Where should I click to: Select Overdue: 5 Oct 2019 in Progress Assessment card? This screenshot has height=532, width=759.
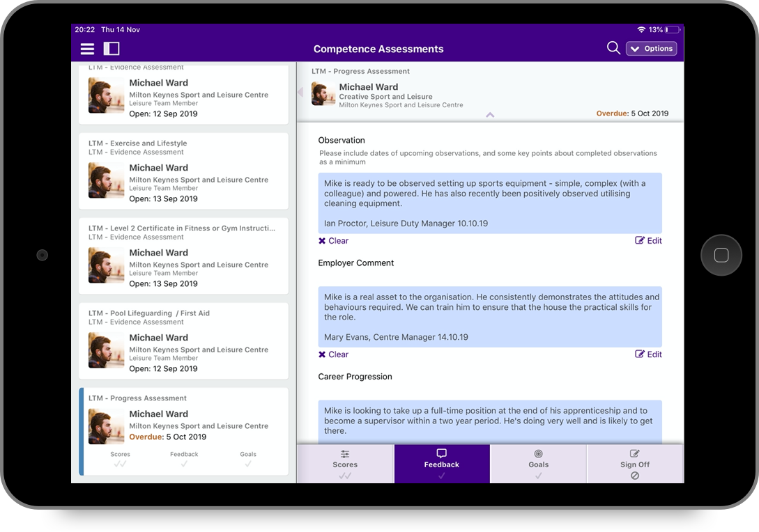pyautogui.click(x=167, y=437)
